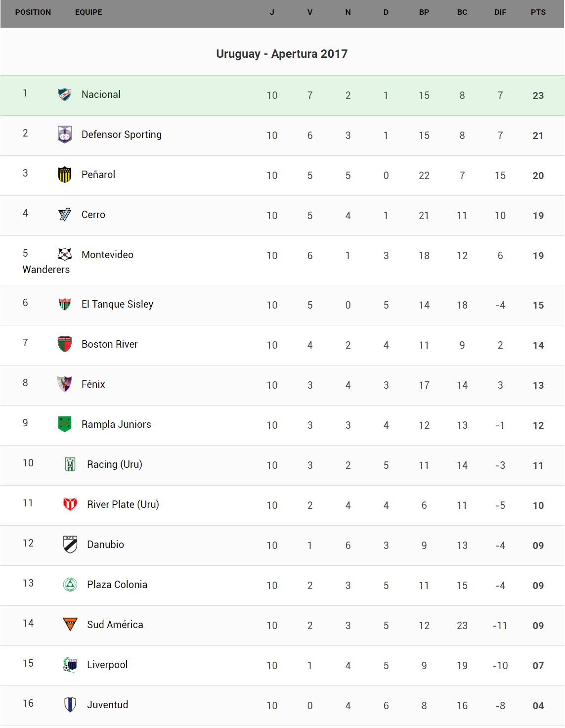The width and height of the screenshot is (565, 728).
Task: Click the Liverpool club crest icon
Action: [x=70, y=664]
